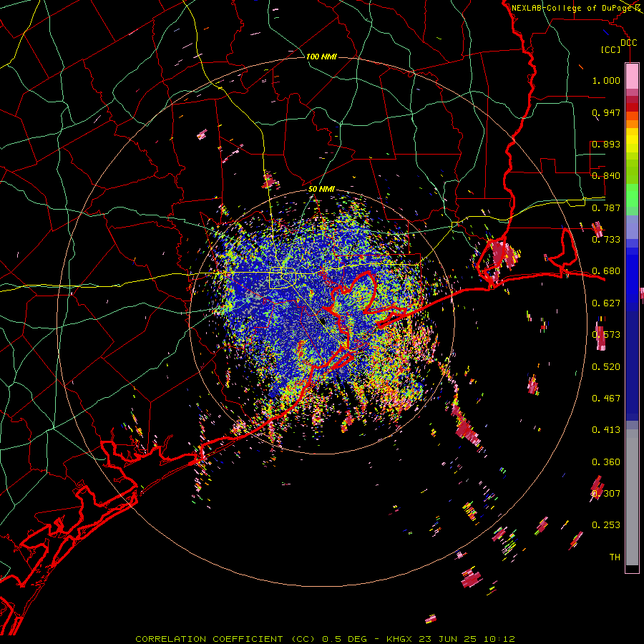Select the 1.000 color scale value
Screen dimensions: 644x644
point(606,80)
